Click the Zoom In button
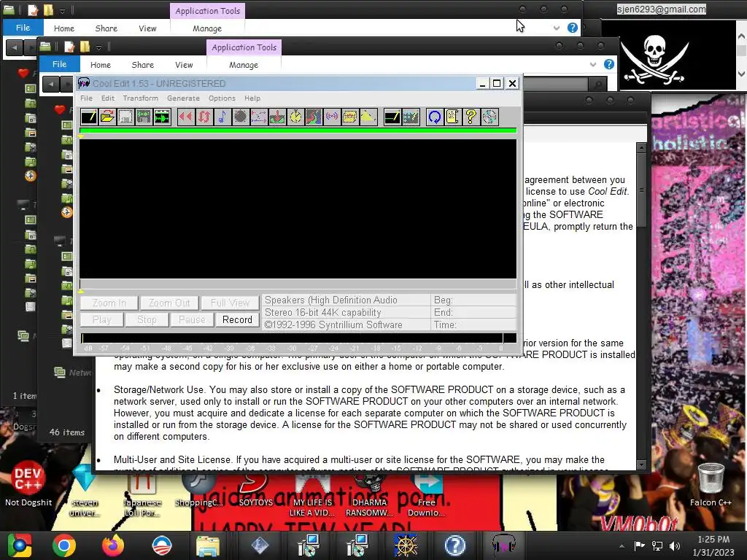Screen dimensions: 747x560 pyautogui.click(x=109, y=303)
